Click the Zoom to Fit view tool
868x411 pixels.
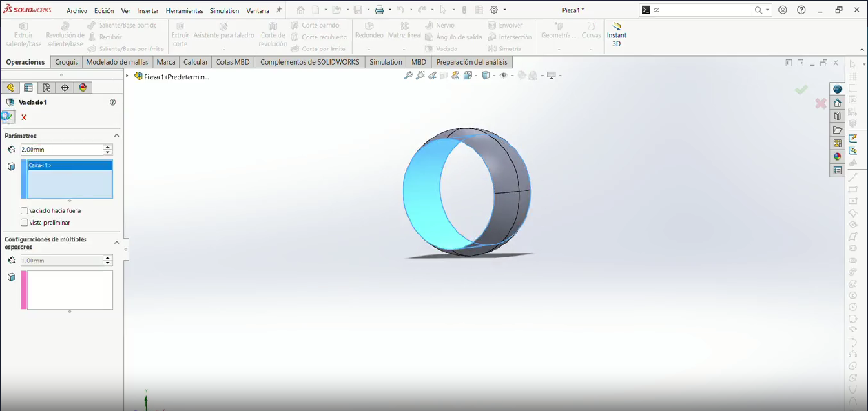pyautogui.click(x=409, y=75)
